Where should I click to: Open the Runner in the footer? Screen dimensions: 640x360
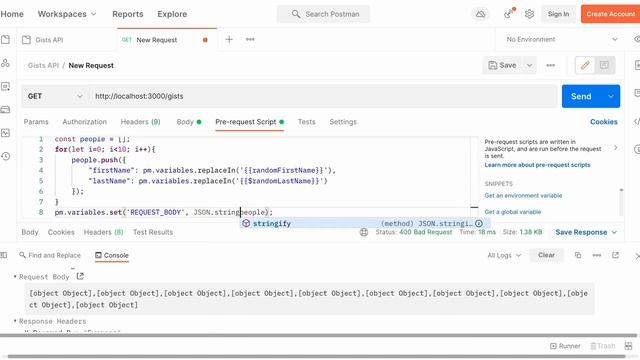[x=565, y=346]
